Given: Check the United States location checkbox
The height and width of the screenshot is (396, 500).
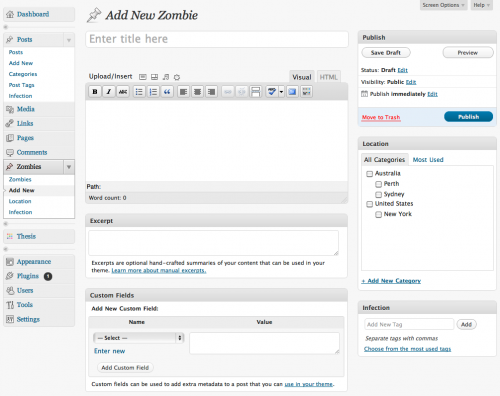Looking at the screenshot, I should [369, 204].
